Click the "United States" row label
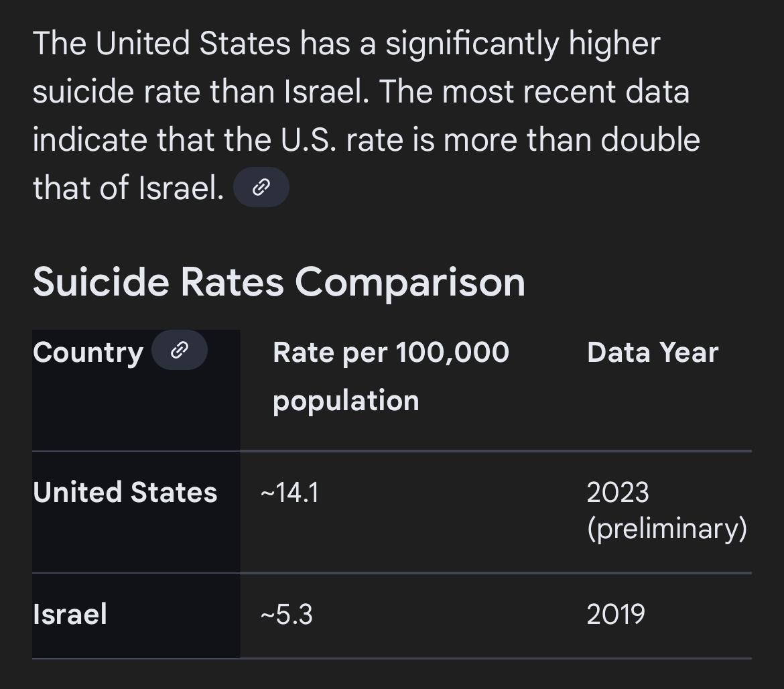The width and height of the screenshot is (784, 689). (125, 493)
